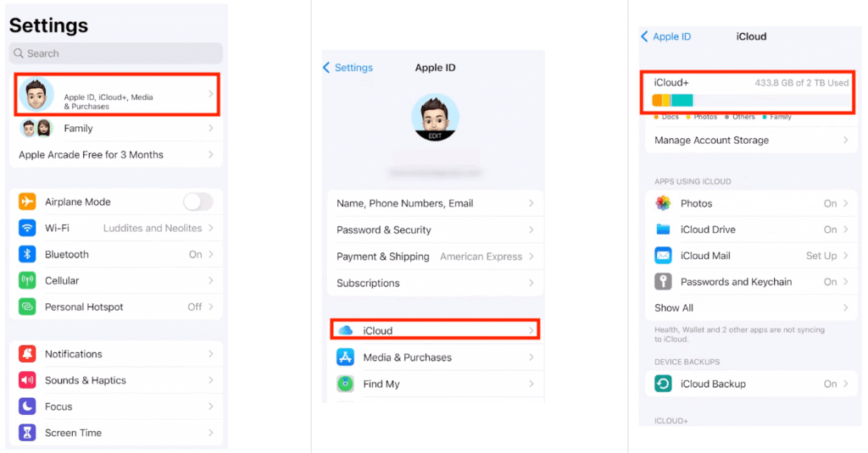Open Apple ID, iCloud+, Media & Purchases row
The image size is (868, 453).
(117, 95)
